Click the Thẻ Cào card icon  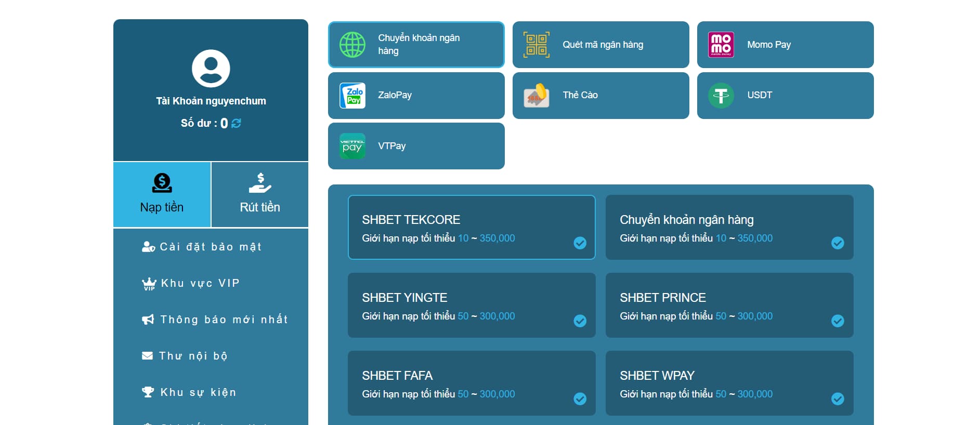[x=537, y=96]
